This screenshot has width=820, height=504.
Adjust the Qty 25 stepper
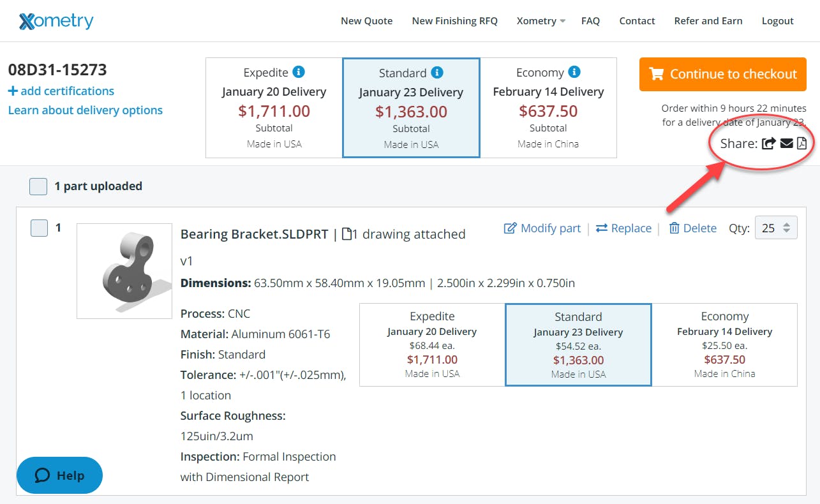pyautogui.click(x=787, y=228)
